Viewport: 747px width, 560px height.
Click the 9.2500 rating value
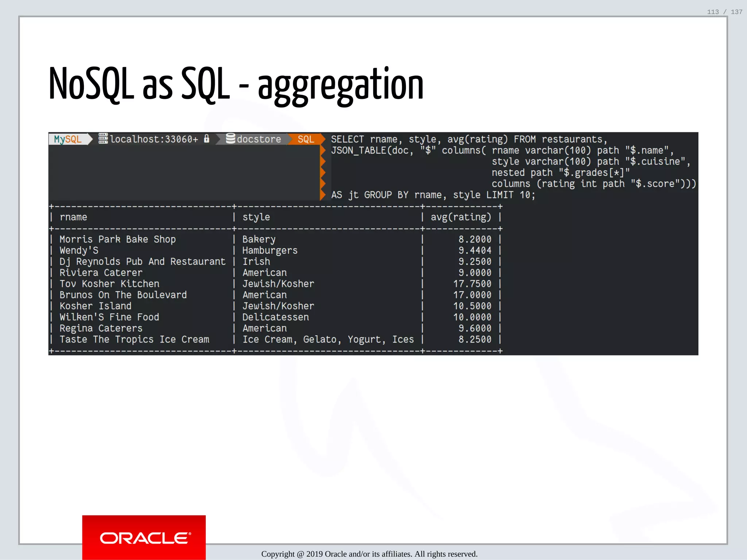(475, 262)
